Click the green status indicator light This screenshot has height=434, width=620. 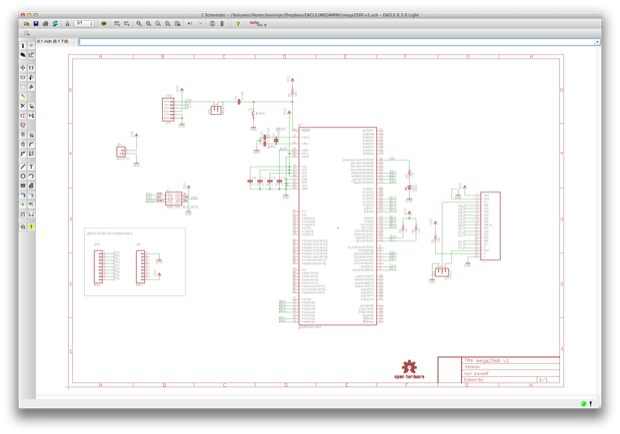(x=583, y=404)
